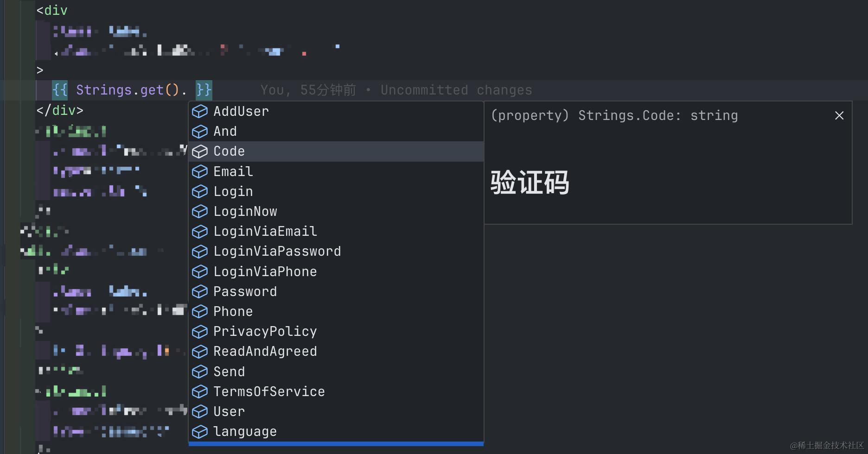
Task: Choose LoginNow from the autocomplete list
Action: (x=245, y=212)
